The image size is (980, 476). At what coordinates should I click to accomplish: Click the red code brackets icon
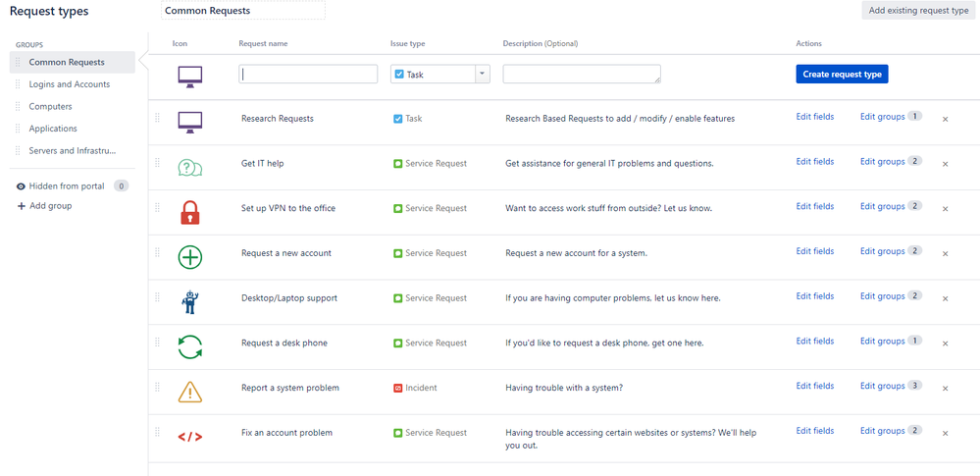point(190,437)
